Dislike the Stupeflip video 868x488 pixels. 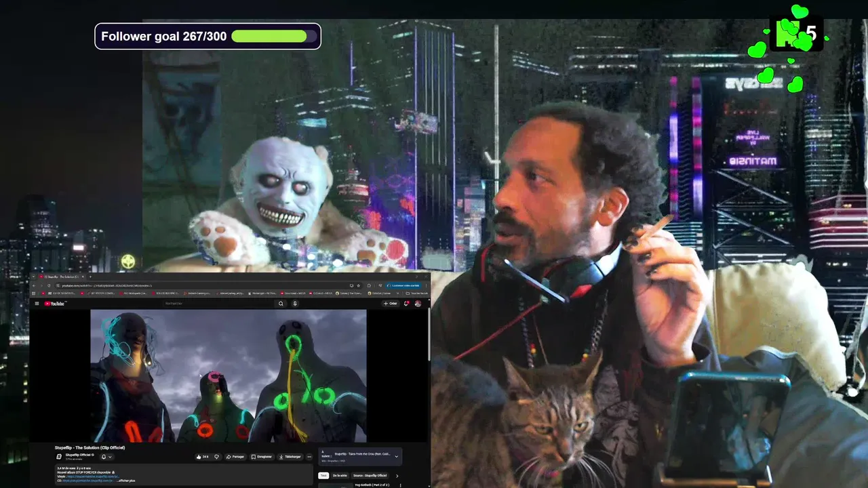(216, 457)
